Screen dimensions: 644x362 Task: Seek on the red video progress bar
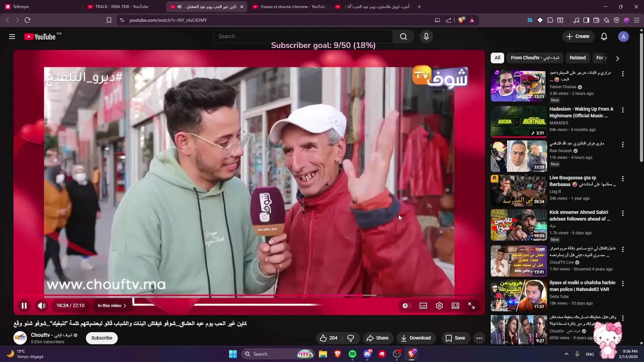coord(249,296)
